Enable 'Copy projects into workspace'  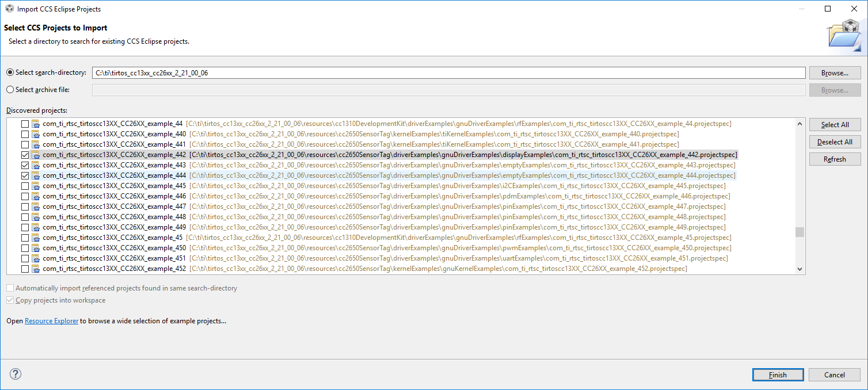tap(10, 300)
